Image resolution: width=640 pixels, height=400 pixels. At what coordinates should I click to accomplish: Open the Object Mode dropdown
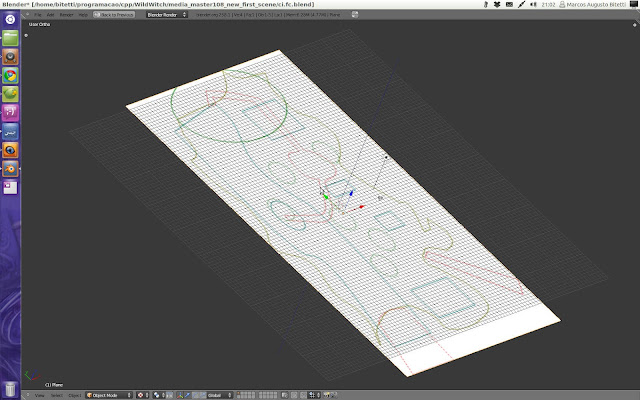[x=109, y=395]
